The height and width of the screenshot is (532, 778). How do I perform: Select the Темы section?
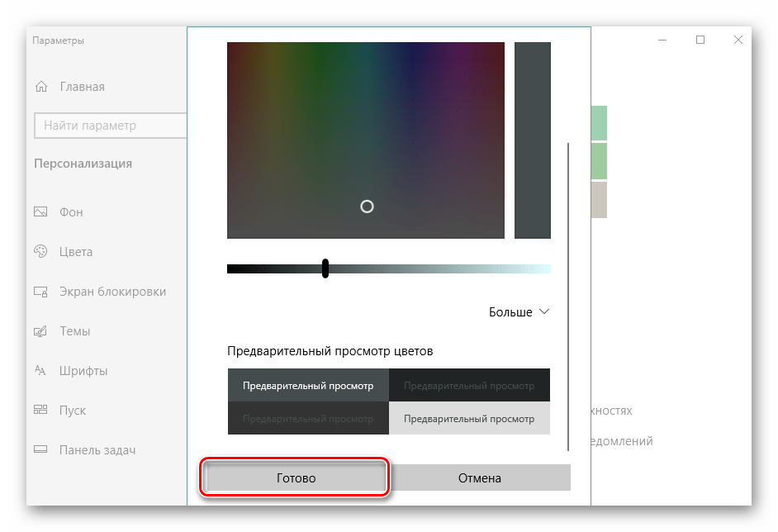point(75,331)
